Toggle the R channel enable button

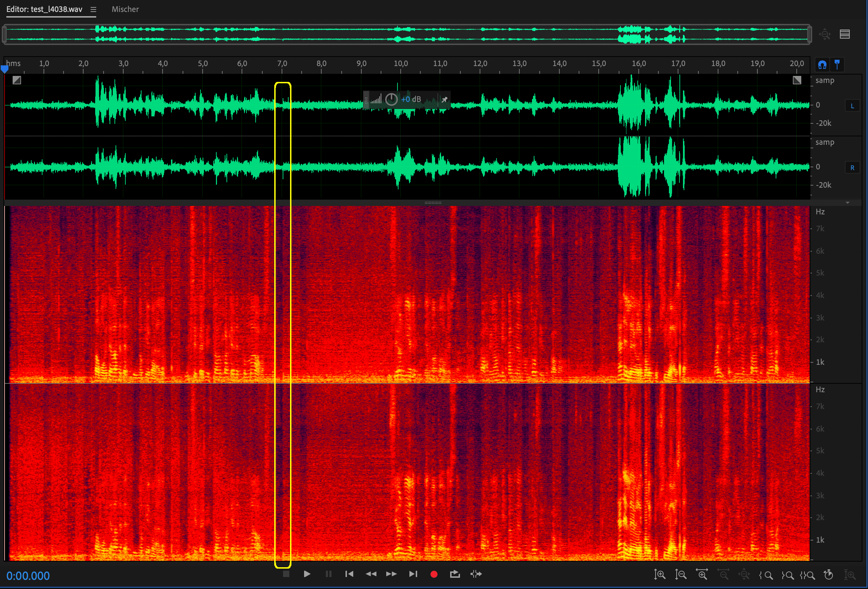tap(852, 168)
